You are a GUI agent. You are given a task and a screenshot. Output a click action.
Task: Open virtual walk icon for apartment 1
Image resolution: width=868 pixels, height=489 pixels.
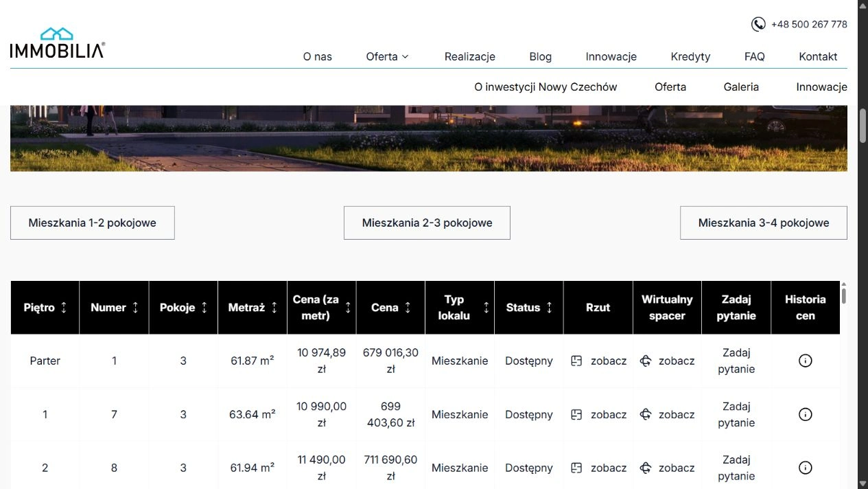pos(645,361)
